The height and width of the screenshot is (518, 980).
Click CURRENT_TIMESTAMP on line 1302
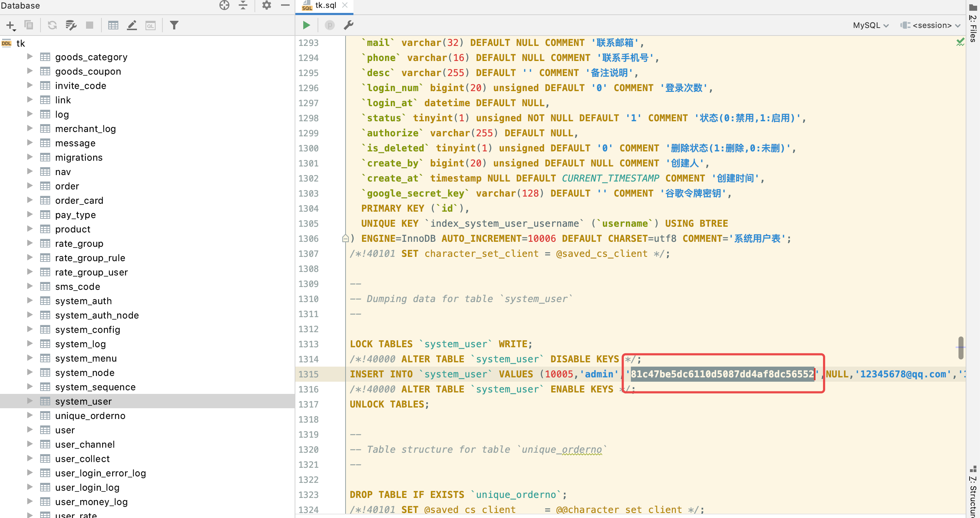[x=610, y=178]
